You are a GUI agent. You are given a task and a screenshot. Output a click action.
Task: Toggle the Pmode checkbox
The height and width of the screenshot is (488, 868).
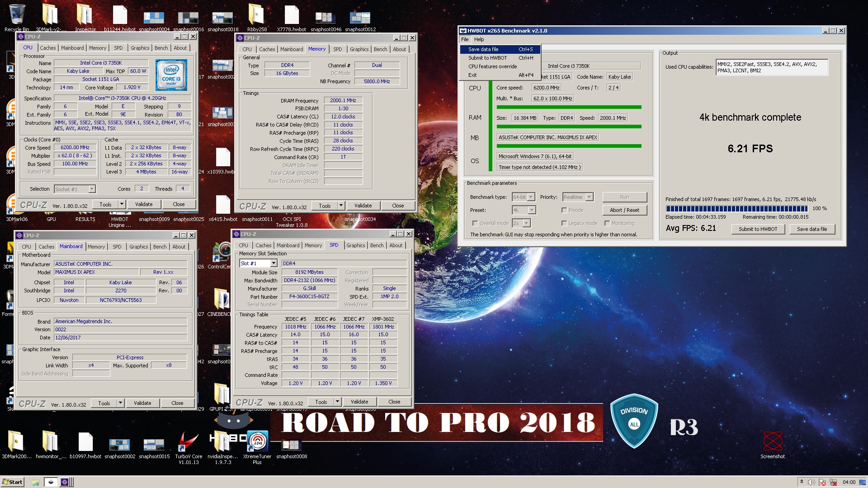(x=564, y=210)
